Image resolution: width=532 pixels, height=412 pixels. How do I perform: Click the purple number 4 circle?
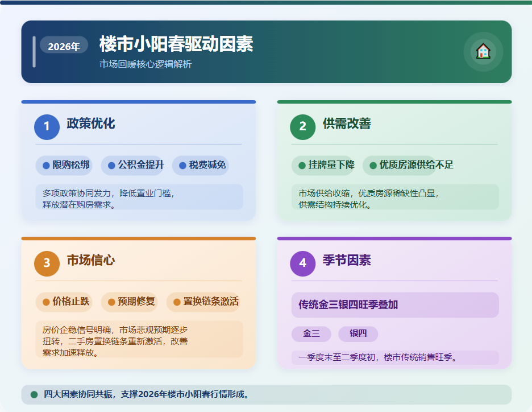[302, 263]
